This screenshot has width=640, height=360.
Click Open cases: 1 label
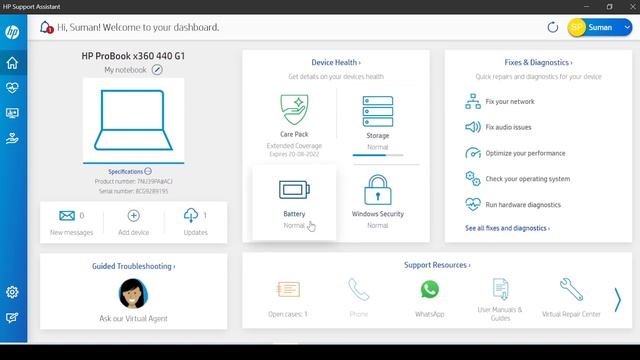pyautogui.click(x=288, y=314)
